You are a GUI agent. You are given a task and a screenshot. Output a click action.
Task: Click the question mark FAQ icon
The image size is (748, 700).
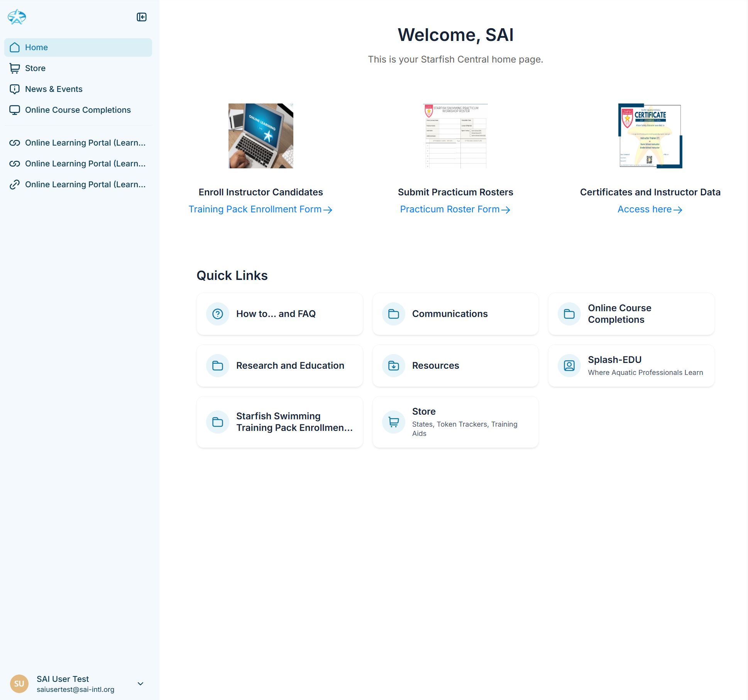(x=218, y=314)
